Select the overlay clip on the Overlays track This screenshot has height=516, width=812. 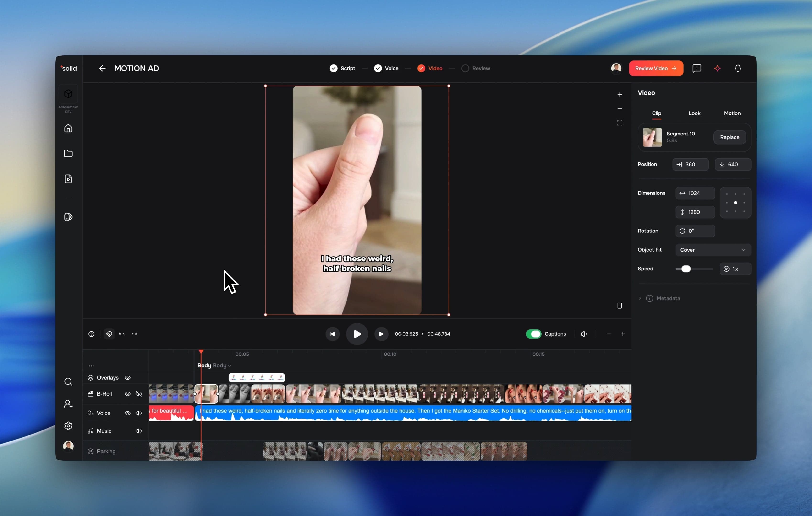[x=257, y=378]
